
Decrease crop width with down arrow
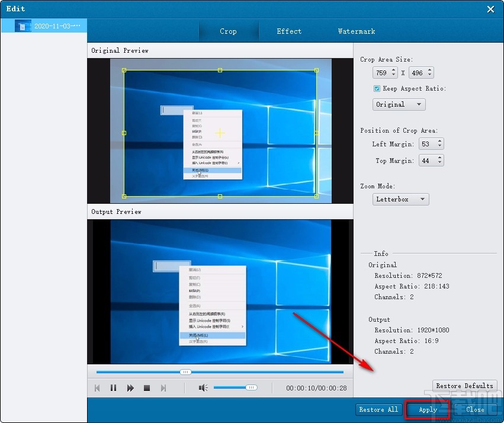[x=393, y=75]
